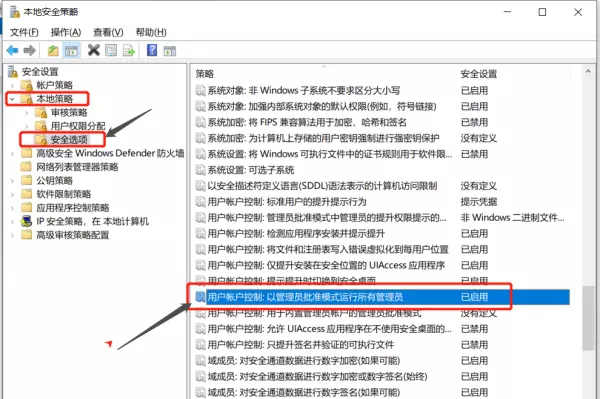
Task: Click folder icon beside 帐户策略
Action: [x=26, y=85]
